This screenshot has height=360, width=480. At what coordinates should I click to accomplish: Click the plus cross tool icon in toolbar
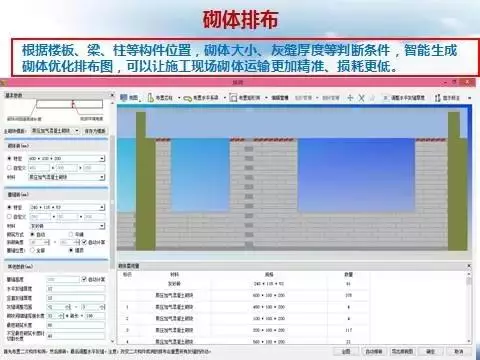(350, 98)
